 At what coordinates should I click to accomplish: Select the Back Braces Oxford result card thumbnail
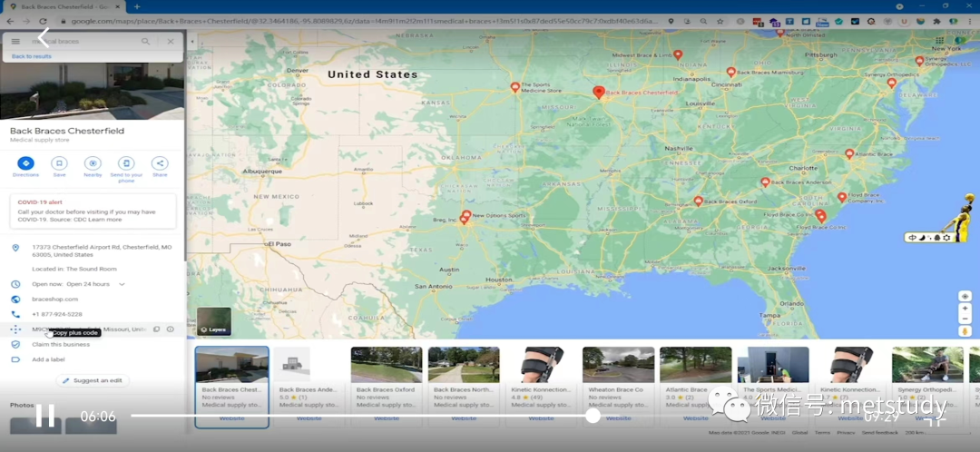387,365
